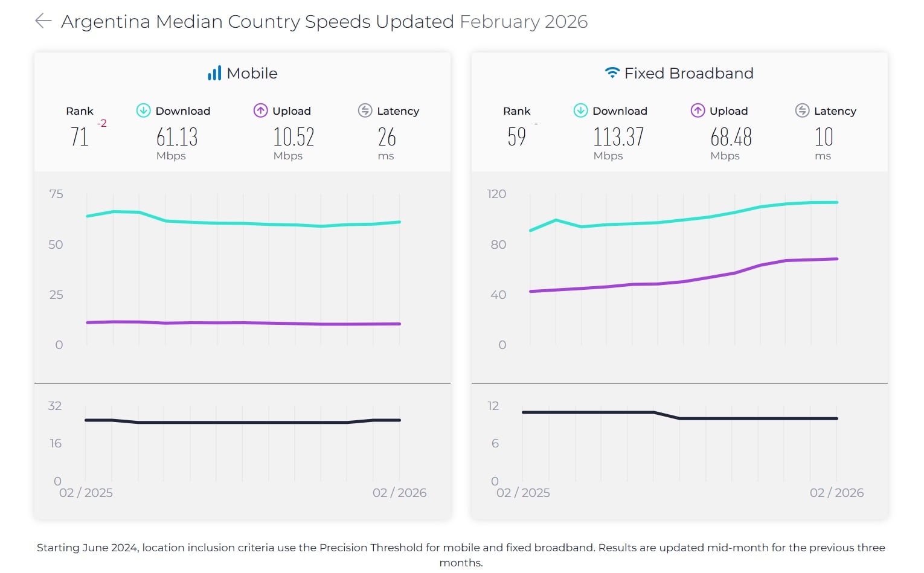Viewport: 924px width, 573px height.
Task: Click the Fixed Broadband latency icon
Action: pos(802,110)
